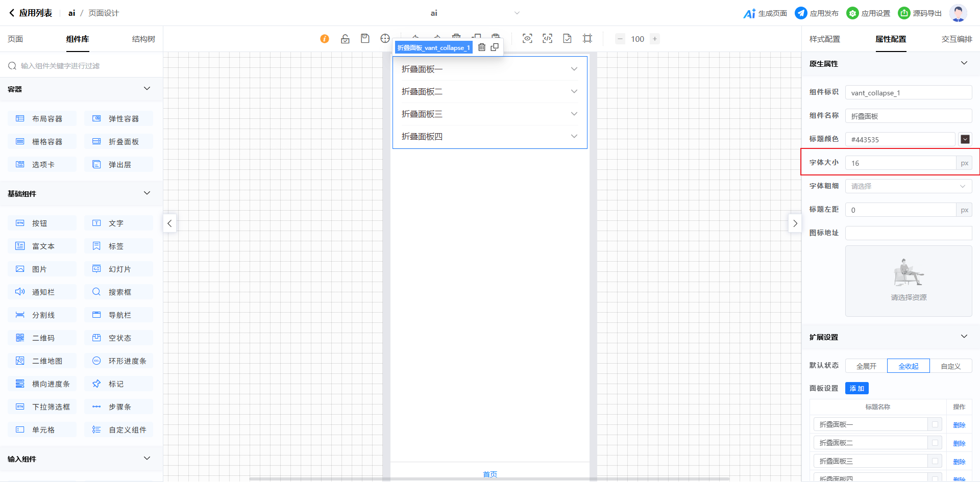Screen dimensions: 980x482
Task: Duplicate the component using the copy icon
Action: (x=495, y=47)
